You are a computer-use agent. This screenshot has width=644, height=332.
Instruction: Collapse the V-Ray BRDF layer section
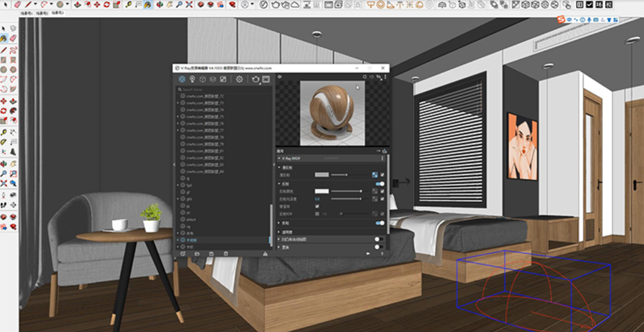279,158
